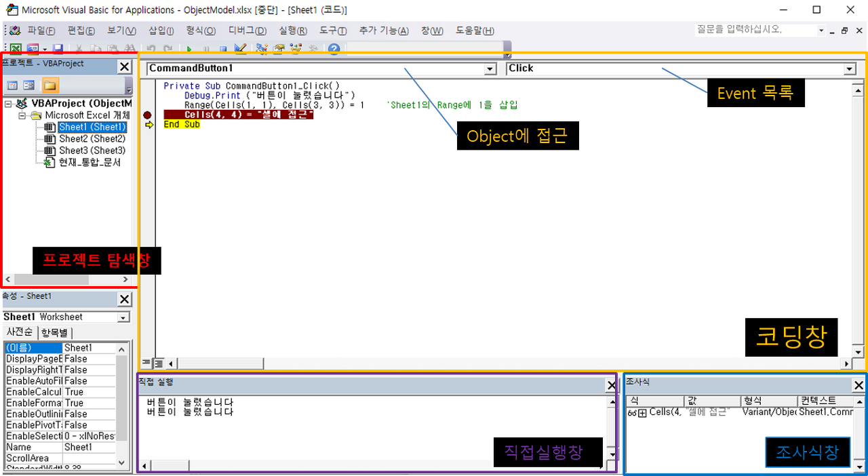Open Sheet1 Worksheet properties object dropdown
The height and width of the screenshot is (476, 868).
tap(123, 317)
